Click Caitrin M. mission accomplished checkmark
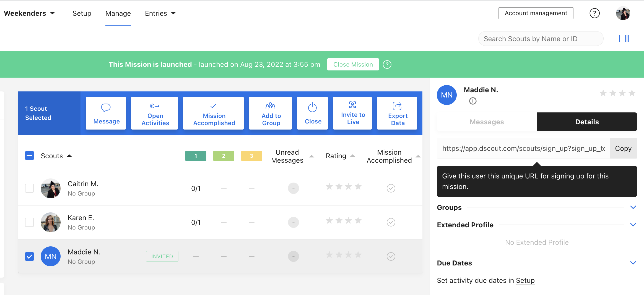The height and width of the screenshot is (295, 644). pyautogui.click(x=391, y=188)
